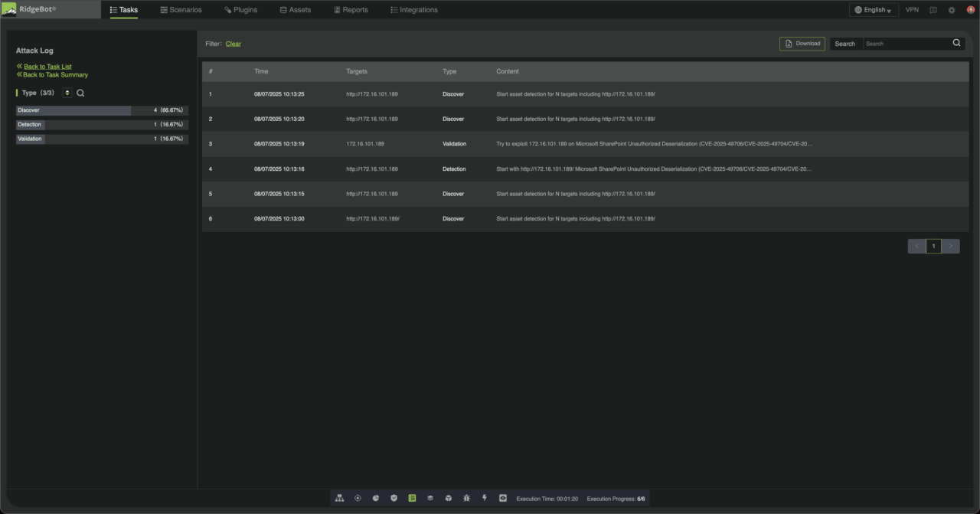Open the settings gear in the top bar
The image size is (980, 514).
click(951, 9)
